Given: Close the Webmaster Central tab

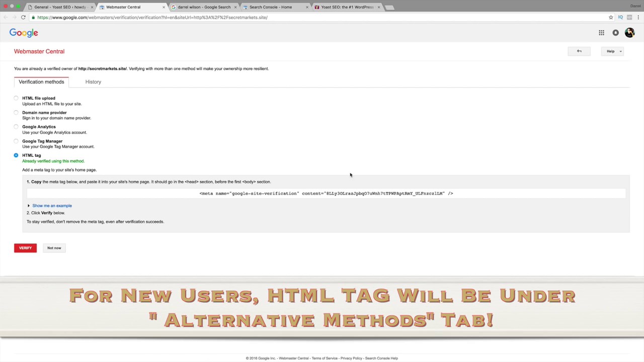Looking at the screenshot, I should coord(164,7).
